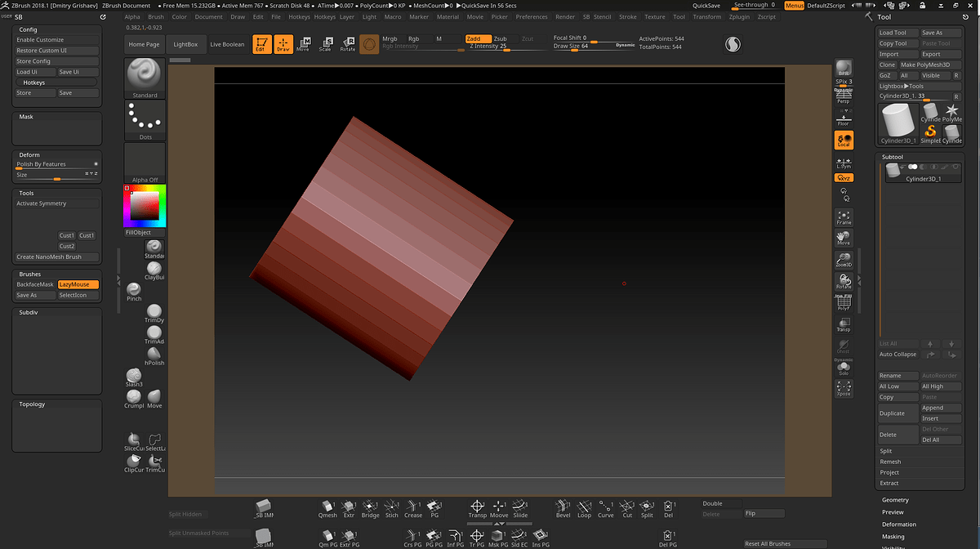980x549 pixels.
Task: Select the Pinch brush icon
Action: [134, 292]
